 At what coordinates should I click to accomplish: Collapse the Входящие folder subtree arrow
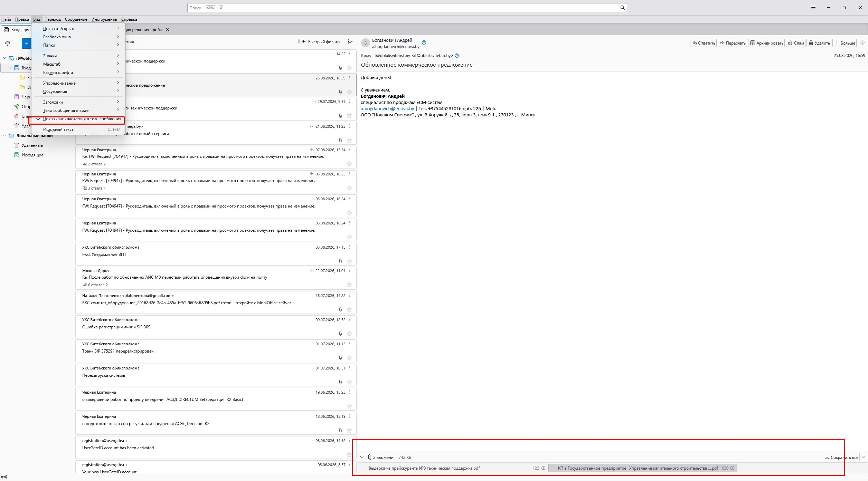tap(10, 68)
